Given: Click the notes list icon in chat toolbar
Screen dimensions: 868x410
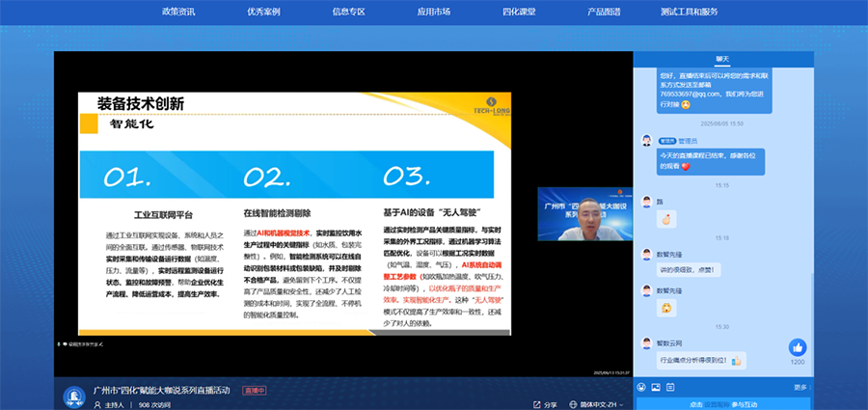Looking at the screenshot, I should 670,387.
